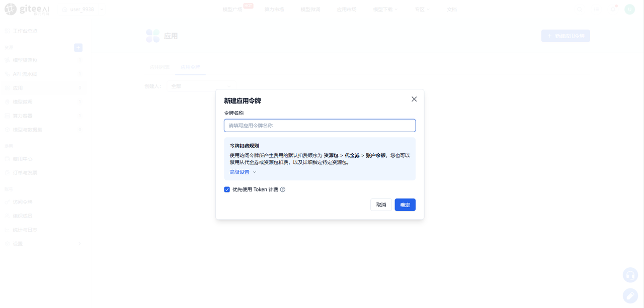Open the customer support headset icon

630,275
